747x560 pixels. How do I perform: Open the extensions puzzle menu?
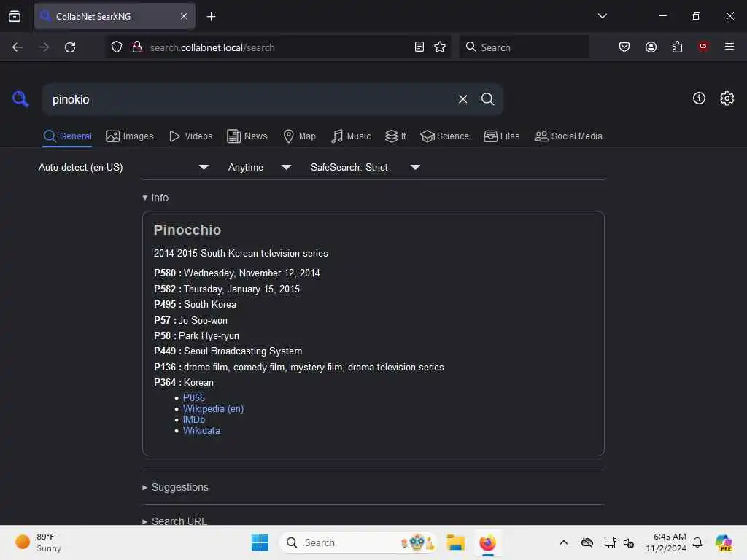pyautogui.click(x=677, y=47)
